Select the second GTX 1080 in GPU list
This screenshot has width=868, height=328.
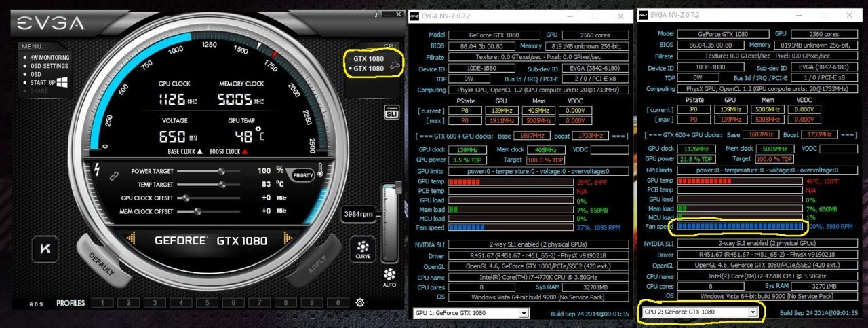(368, 68)
